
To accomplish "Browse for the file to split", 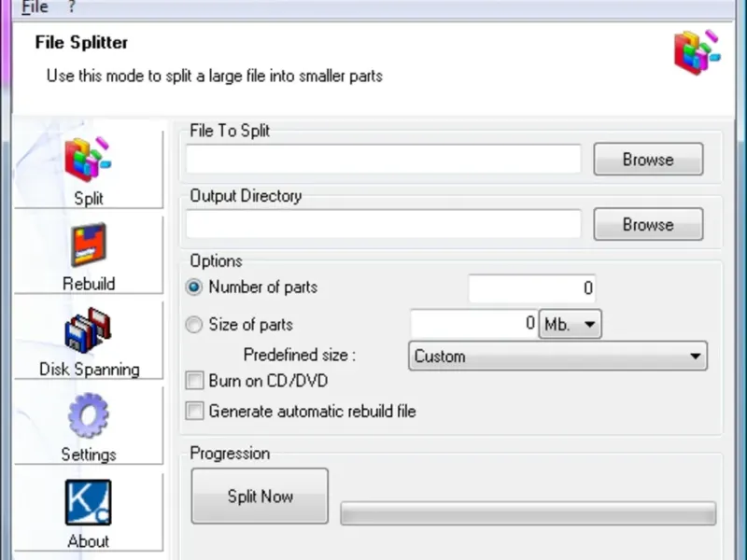I will [648, 160].
